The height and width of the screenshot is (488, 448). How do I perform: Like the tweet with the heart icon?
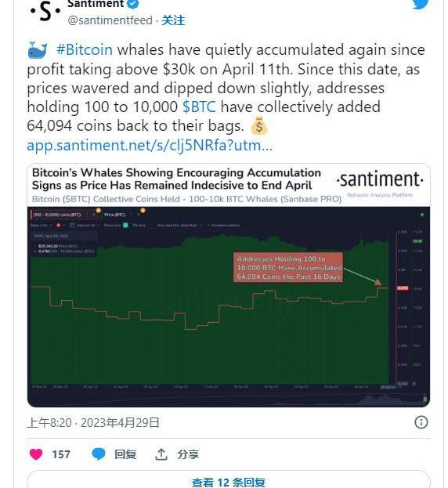pos(36,454)
